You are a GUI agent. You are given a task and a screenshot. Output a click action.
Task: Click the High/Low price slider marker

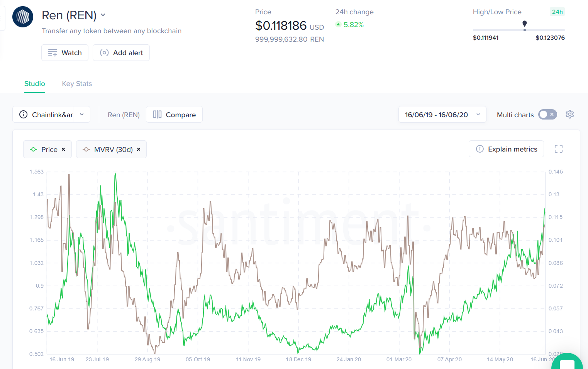524,24
